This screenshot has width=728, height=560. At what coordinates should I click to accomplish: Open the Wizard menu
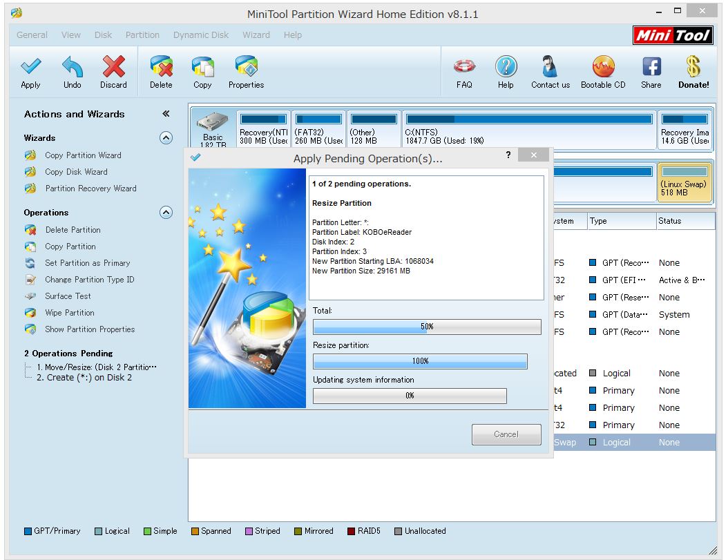pyautogui.click(x=256, y=35)
